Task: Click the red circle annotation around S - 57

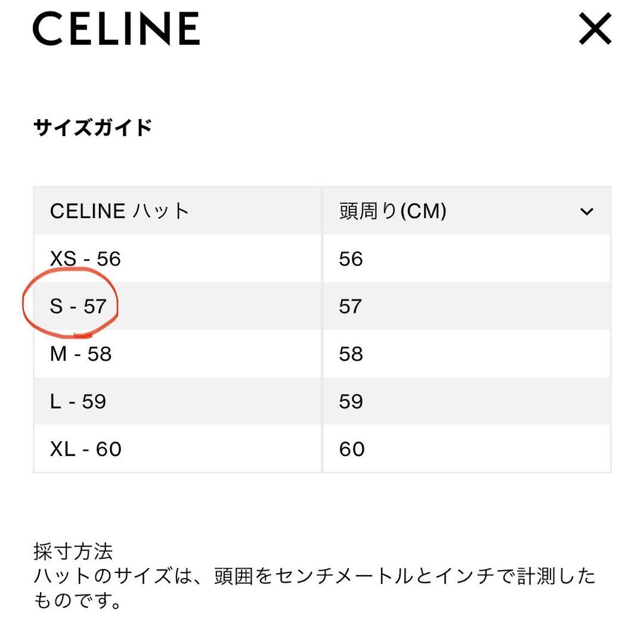Action: 70,304
